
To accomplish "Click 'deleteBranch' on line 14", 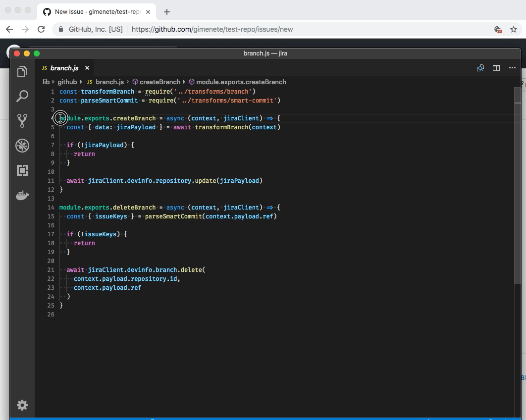I will click(x=134, y=208).
